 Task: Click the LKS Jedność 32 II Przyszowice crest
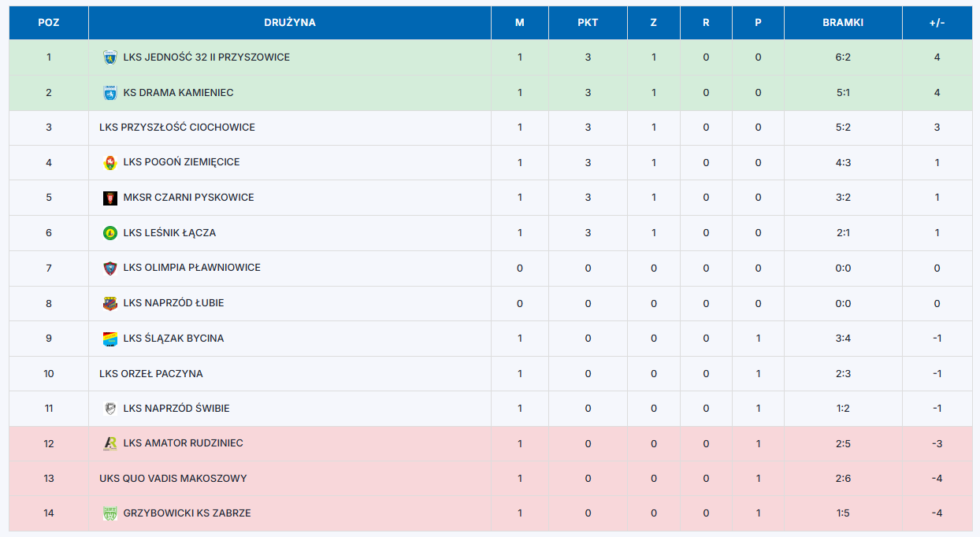point(110,57)
